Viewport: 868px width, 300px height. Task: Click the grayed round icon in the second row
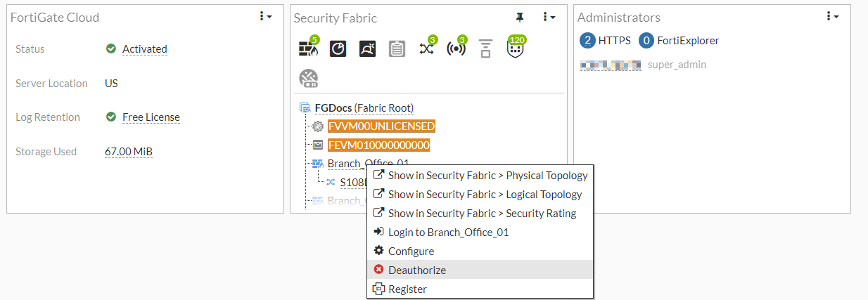point(308,78)
